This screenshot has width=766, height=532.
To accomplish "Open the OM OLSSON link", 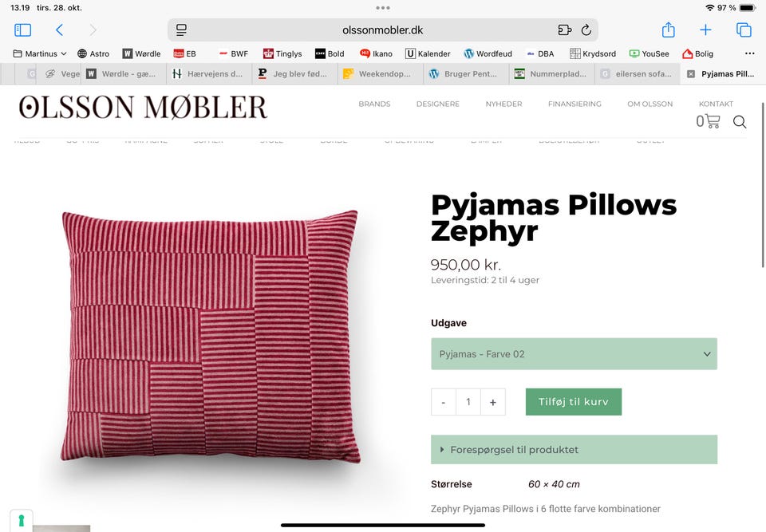I will pos(650,104).
